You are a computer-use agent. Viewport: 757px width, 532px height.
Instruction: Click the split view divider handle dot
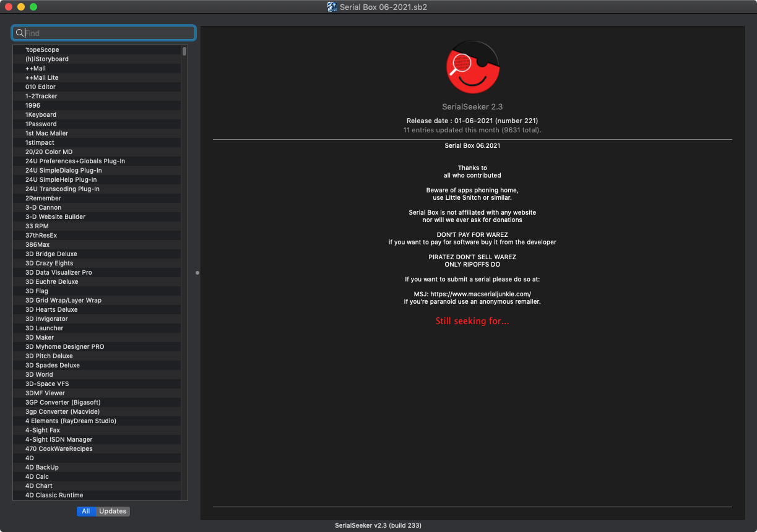[x=197, y=272]
